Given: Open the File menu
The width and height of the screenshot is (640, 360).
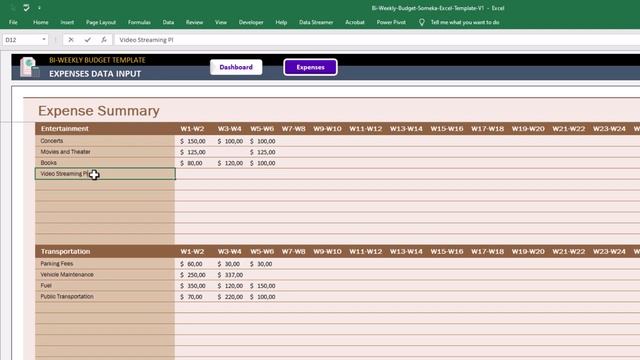Looking at the screenshot, I should tap(13, 22).
